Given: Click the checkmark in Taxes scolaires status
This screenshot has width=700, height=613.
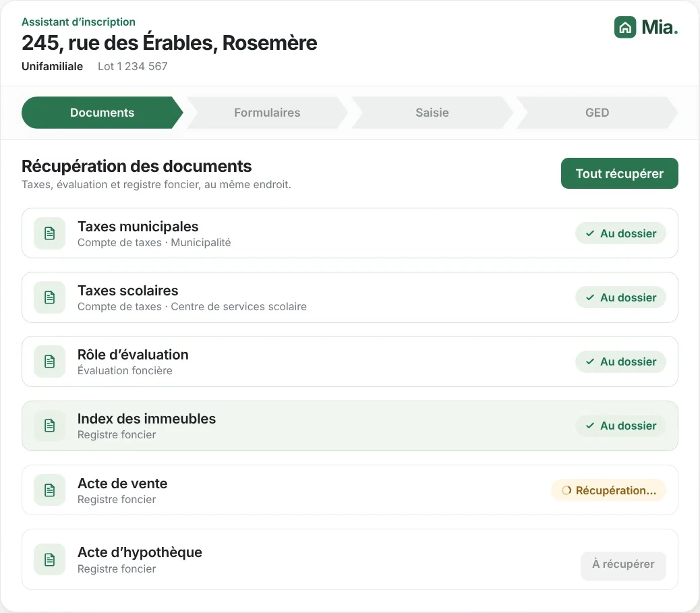Looking at the screenshot, I should [x=589, y=297].
